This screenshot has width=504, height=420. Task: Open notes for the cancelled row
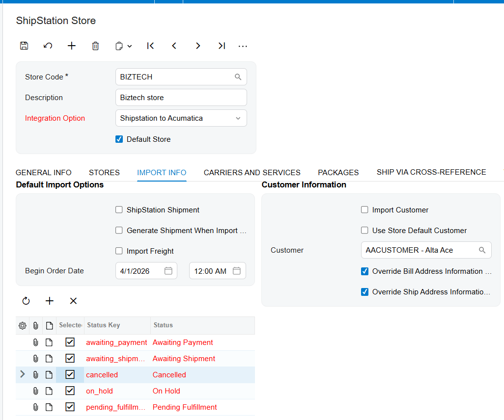point(49,374)
